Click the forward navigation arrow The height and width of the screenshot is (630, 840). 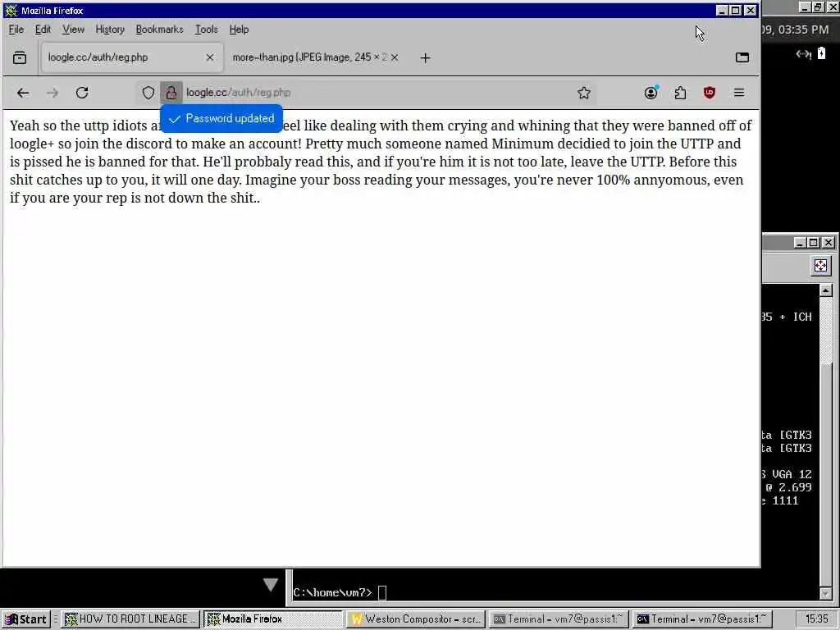[52, 93]
